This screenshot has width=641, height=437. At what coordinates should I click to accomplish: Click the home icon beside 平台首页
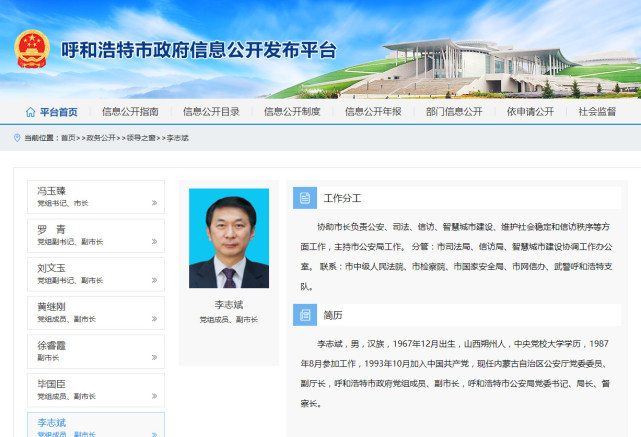pos(30,112)
